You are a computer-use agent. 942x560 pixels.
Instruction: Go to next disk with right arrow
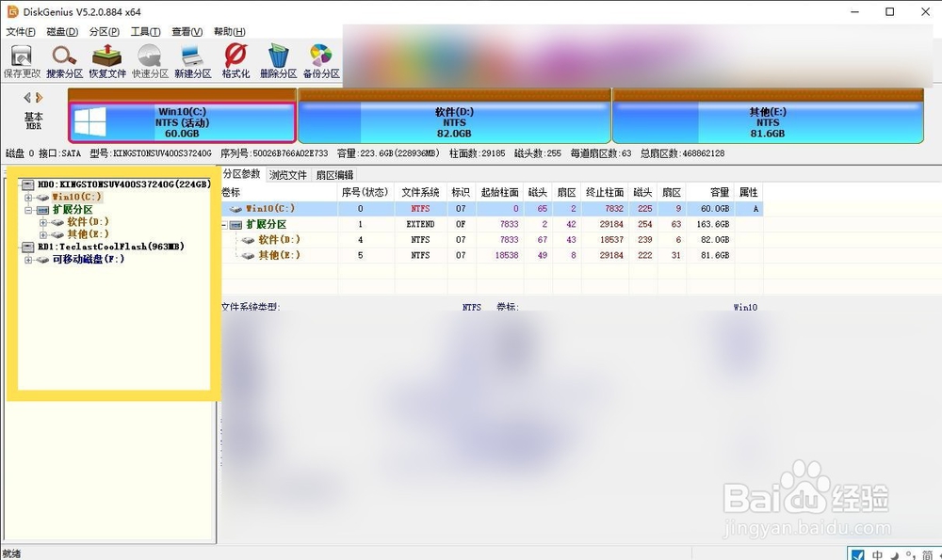(x=39, y=97)
